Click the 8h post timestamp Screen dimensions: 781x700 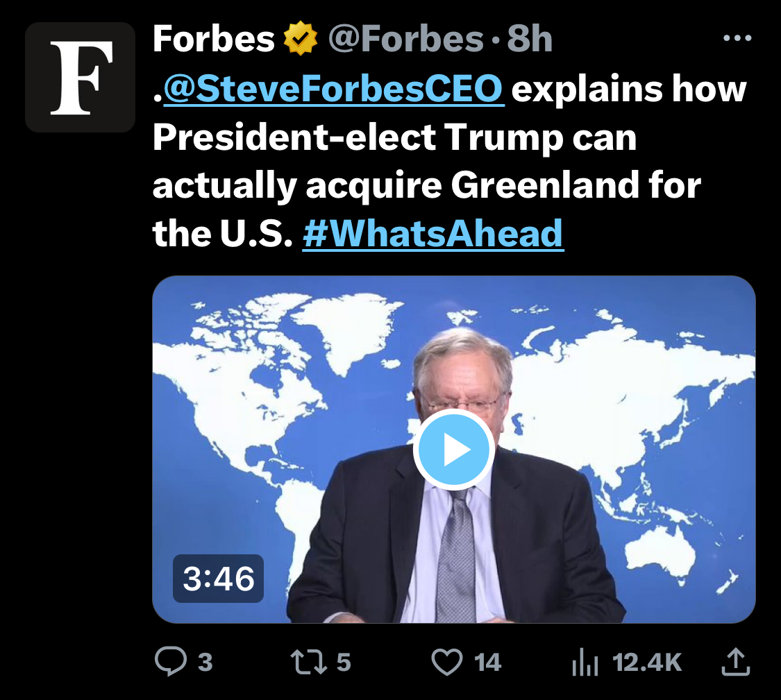pos(530,40)
